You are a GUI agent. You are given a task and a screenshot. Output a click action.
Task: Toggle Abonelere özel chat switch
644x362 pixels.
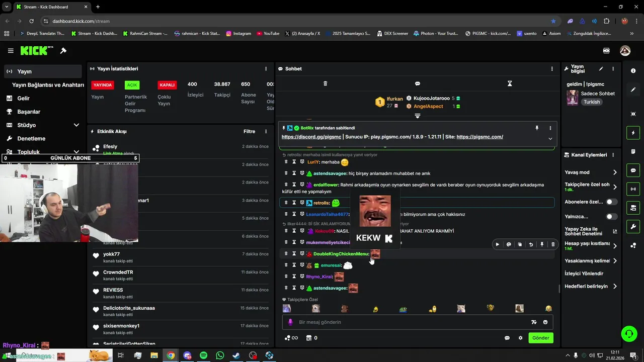[x=612, y=202]
